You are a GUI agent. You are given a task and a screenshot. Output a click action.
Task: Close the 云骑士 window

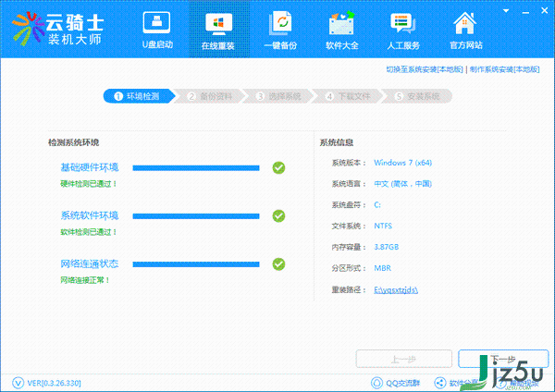pos(545,10)
